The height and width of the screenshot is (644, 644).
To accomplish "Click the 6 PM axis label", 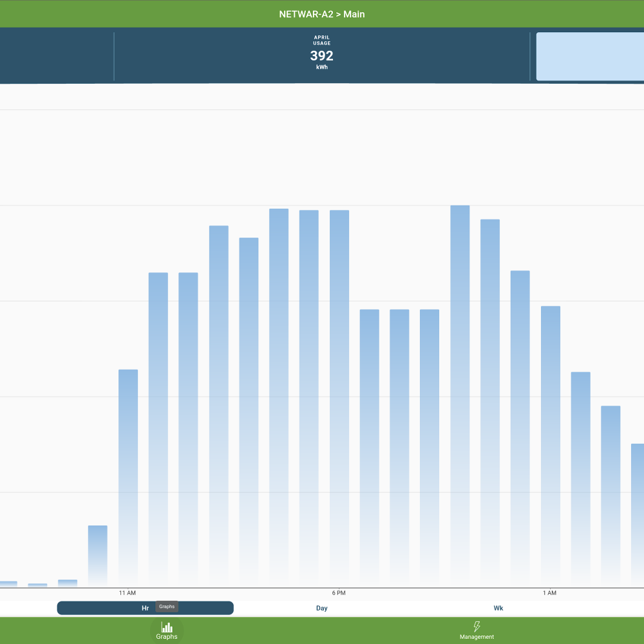I will tap(339, 592).
